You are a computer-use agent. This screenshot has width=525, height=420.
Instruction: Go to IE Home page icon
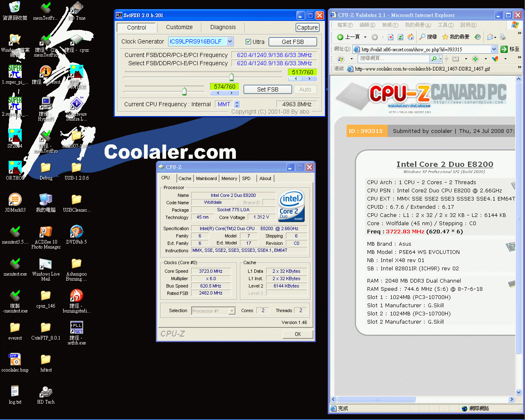pos(411,37)
